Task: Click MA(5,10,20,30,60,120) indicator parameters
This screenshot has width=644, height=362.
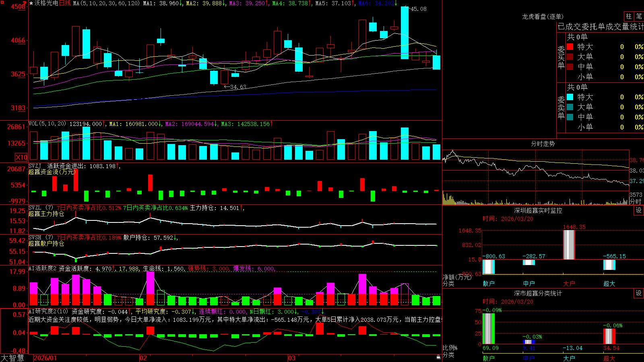Action: pyautogui.click(x=106, y=3)
